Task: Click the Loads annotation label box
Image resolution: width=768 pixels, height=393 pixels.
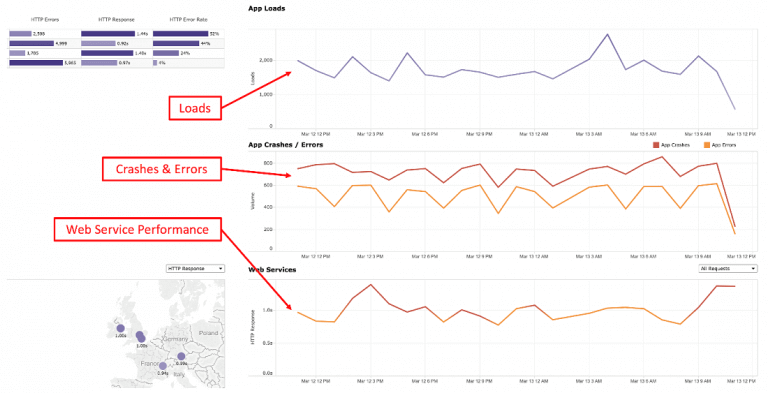Action: coord(195,108)
